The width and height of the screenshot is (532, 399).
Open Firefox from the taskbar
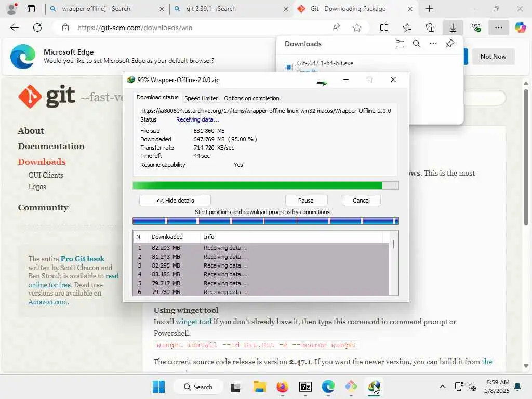(x=282, y=387)
